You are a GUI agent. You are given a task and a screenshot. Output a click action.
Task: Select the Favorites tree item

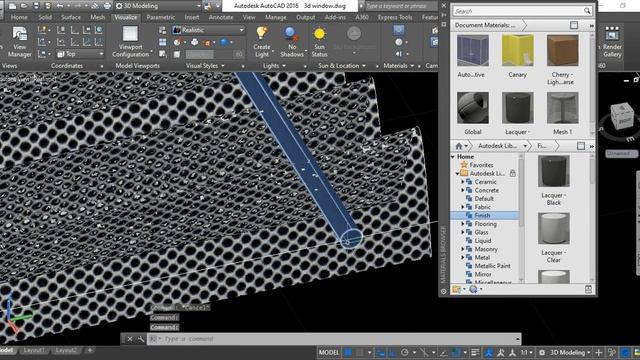[x=481, y=165]
